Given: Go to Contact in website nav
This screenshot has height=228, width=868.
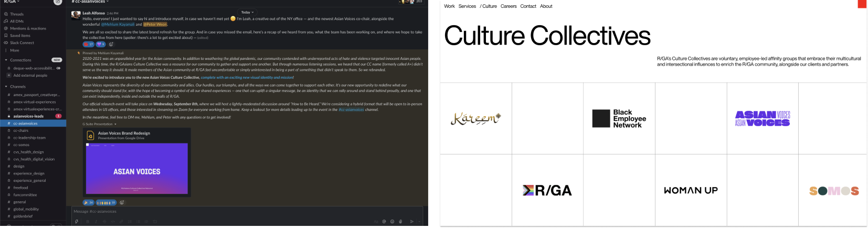Looking at the screenshot, I should coord(528,6).
